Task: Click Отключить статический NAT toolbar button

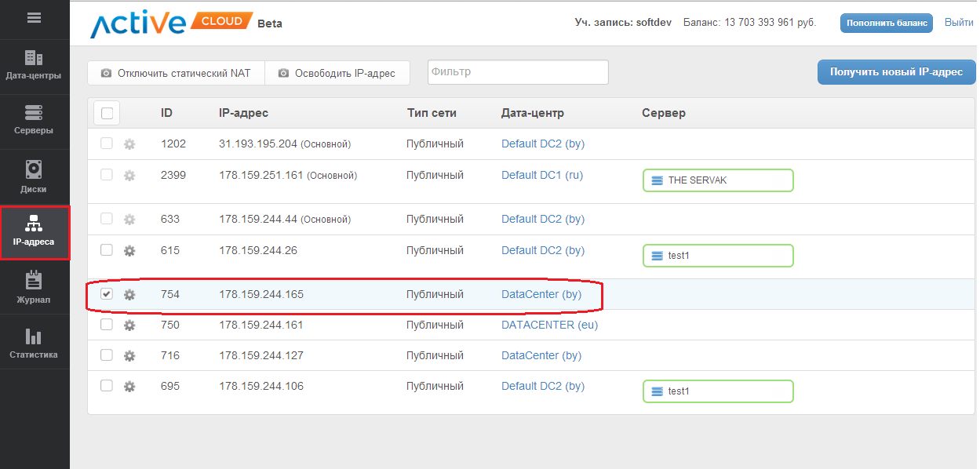Action: (x=176, y=73)
